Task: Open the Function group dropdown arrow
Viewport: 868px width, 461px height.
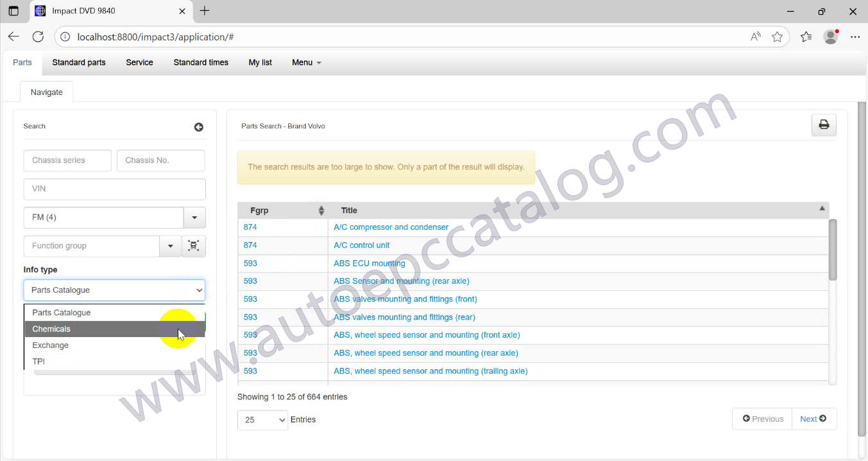Action: click(170, 246)
